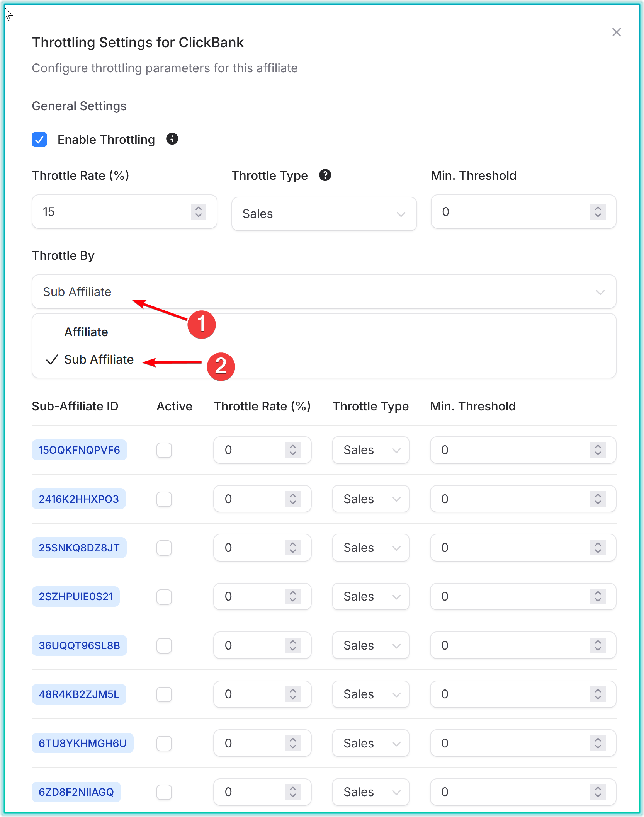Click Min. Threshold stepper for 25SNKQ8DZ8JT
Image resolution: width=644 pixels, height=817 pixels.
(x=598, y=548)
